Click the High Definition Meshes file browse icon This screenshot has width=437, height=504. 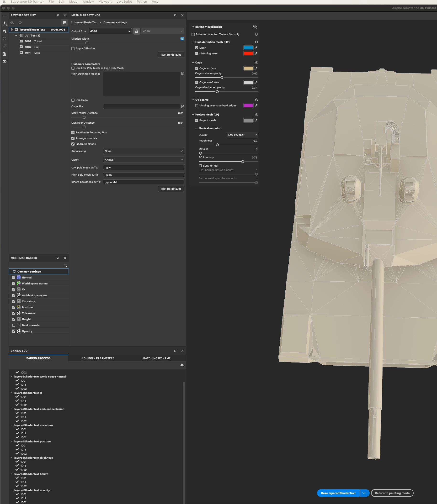[x=182, y=74]
